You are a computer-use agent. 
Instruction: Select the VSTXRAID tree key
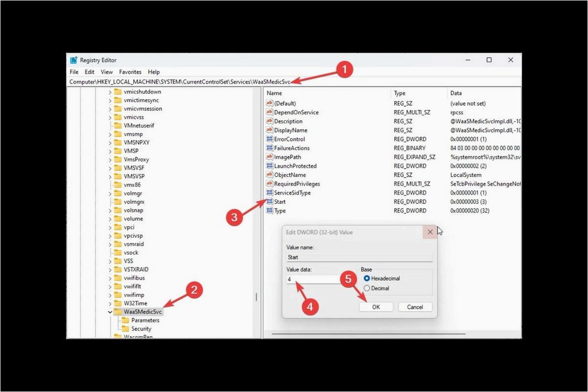click(136, 269)
